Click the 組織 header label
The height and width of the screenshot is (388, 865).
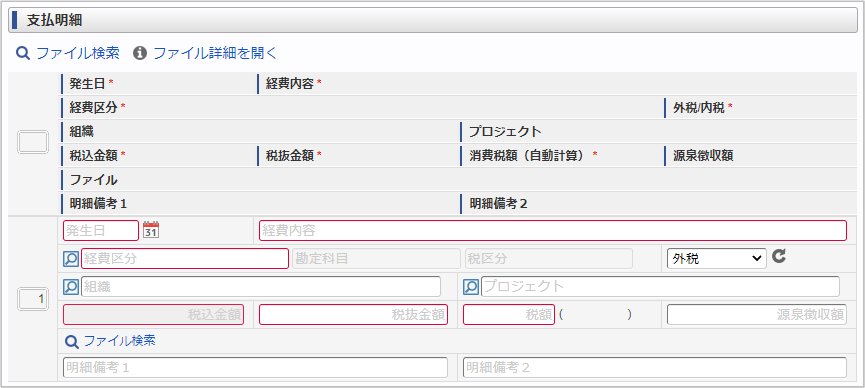pos(81,132)
